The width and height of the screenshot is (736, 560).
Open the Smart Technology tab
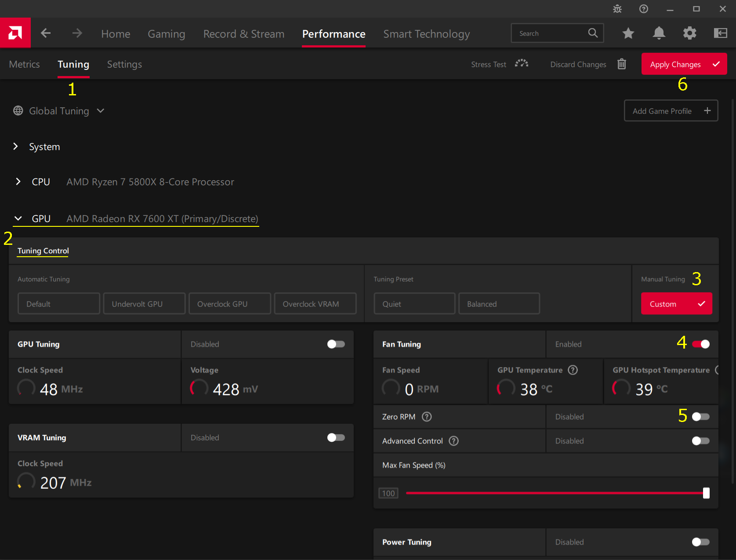tap(427, 34)
